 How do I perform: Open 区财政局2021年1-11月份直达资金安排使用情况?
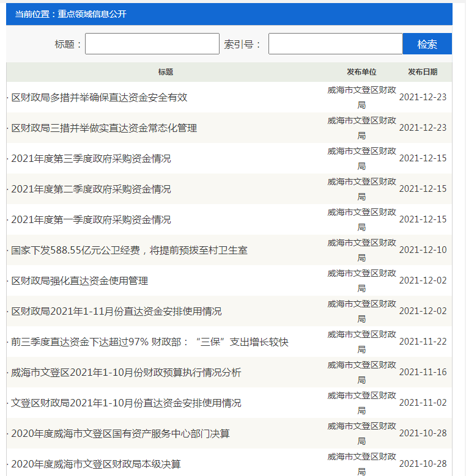(116, 312)
